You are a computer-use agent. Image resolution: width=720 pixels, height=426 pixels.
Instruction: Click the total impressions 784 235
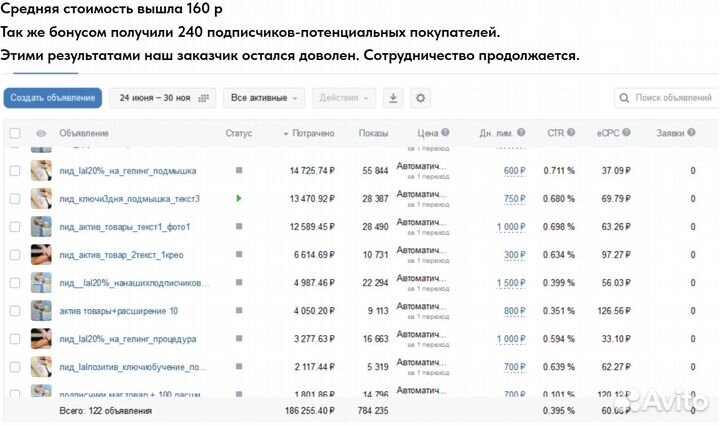click(373, 410)
